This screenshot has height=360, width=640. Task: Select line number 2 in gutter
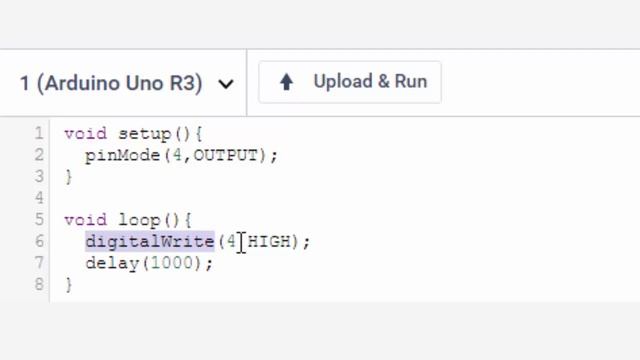coord(39,155)
